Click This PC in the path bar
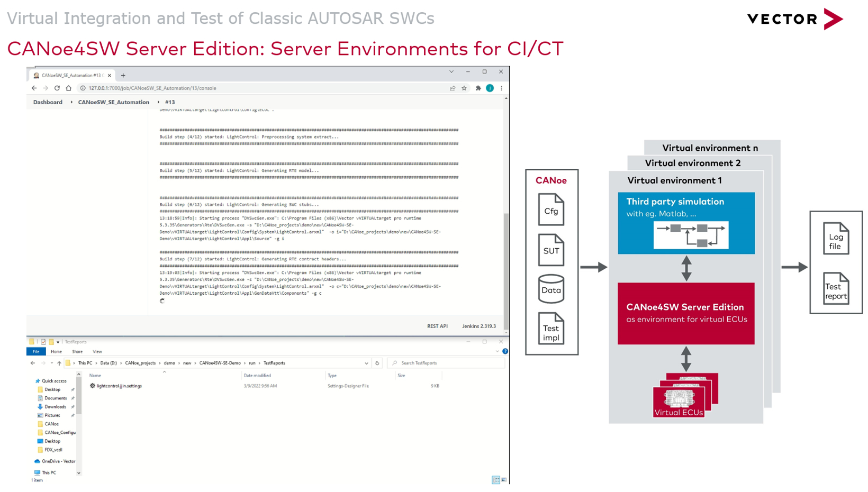 click(85, 363)
